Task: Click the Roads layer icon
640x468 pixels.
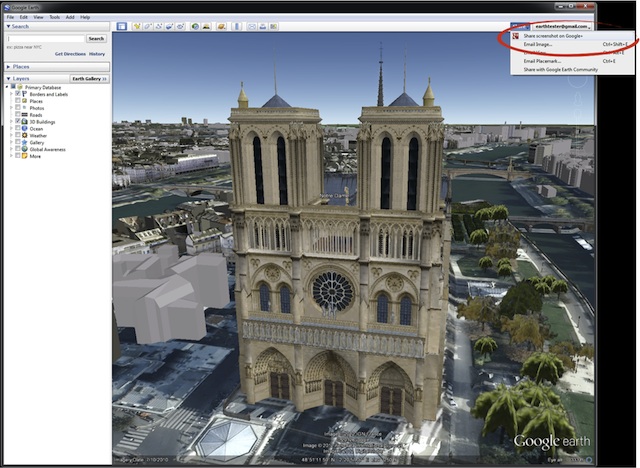Action: [x=24, y=115]
